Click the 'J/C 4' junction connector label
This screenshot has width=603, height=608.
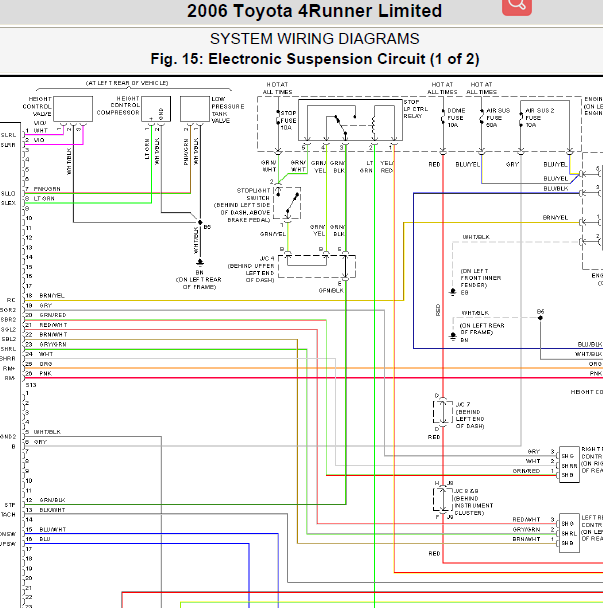[266, 258]
